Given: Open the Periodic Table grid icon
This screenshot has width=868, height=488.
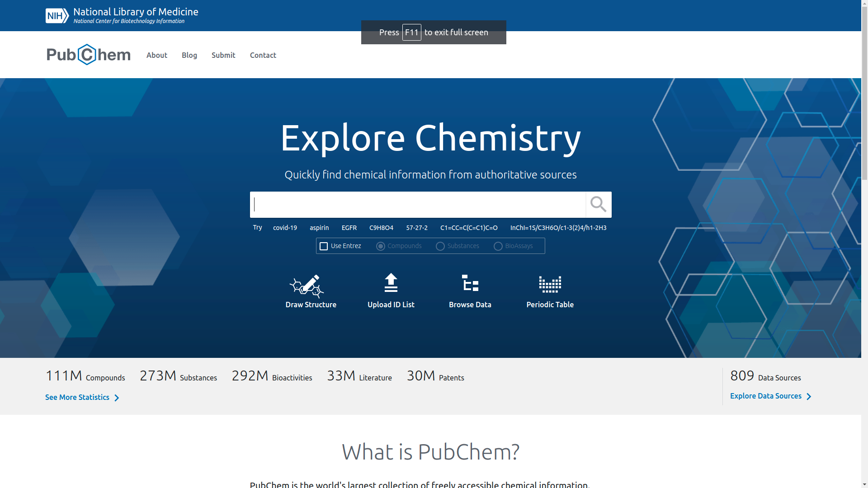Looking at the screenshot, I should coord(550,284).
